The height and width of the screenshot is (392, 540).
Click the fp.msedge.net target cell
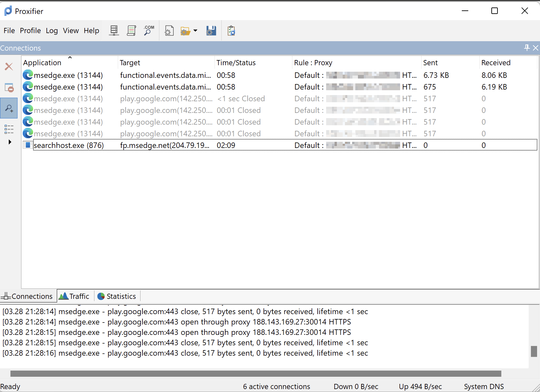pos(165,145)
